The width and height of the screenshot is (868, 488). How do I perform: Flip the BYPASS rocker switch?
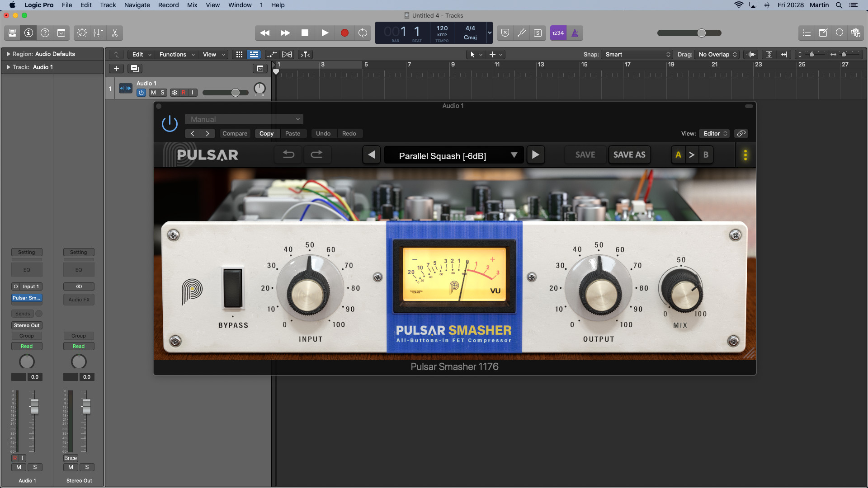click(233, 288)
